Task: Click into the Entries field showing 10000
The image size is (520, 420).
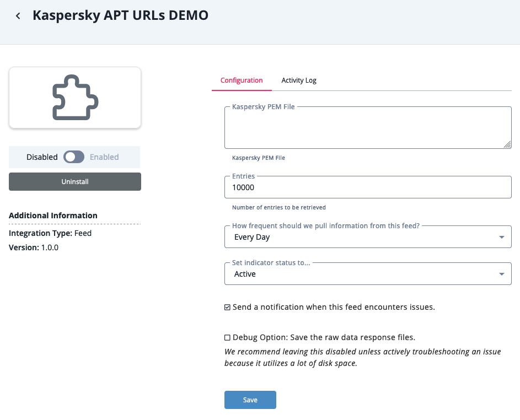Action: [368, 187]
